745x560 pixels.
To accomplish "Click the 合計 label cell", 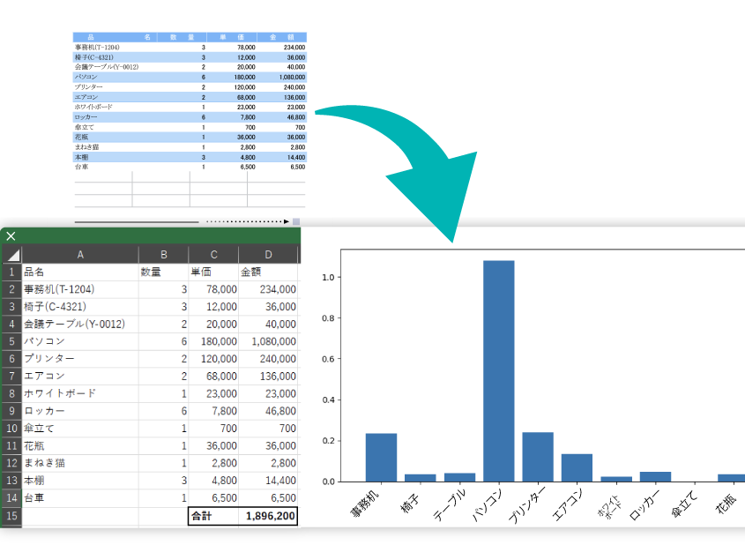I will coord(214,516).
